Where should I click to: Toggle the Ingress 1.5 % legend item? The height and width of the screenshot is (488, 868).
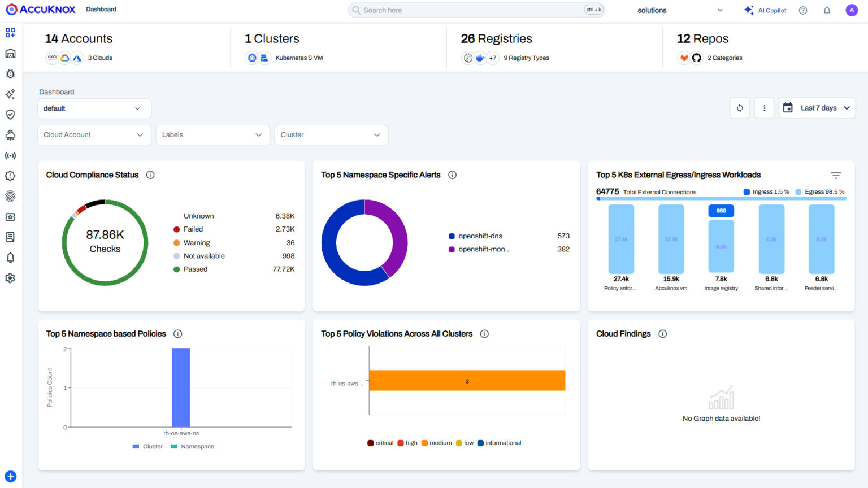tap(766, 192)
